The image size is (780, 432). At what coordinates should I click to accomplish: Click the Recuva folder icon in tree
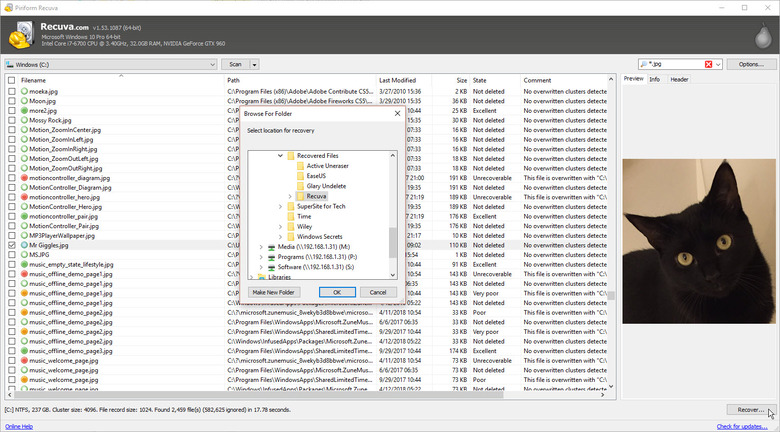(300, 196)
